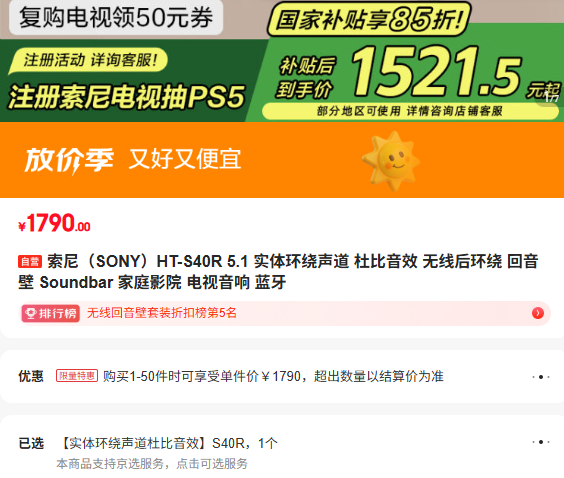The height and width of the screenshot is (478, 564).
Task: Click the 限量特惠 limited offer tag
Action: click(77, 376)
